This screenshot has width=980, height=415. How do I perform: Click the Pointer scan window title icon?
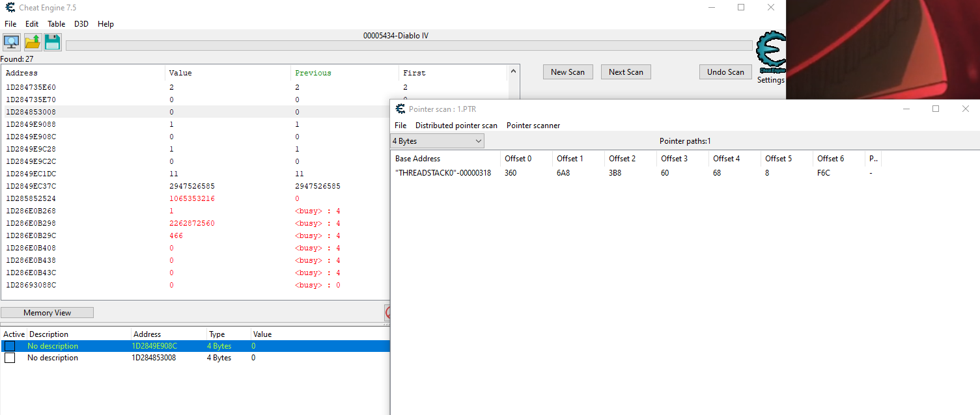(x=400, y=109)
